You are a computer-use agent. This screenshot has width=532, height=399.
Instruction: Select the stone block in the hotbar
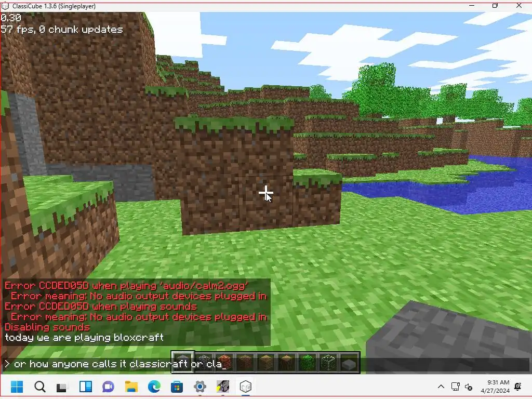click(x=182, y=362)
